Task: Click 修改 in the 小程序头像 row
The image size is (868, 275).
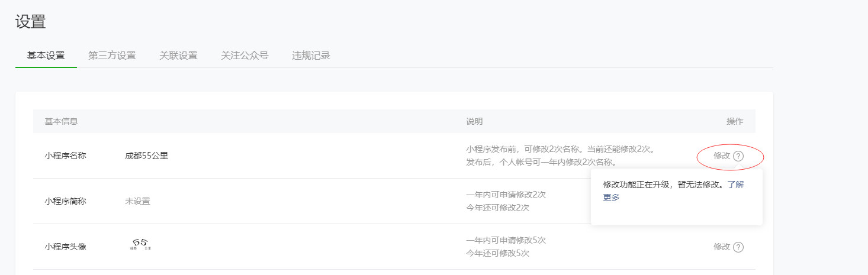Action: tap(722, 247)
